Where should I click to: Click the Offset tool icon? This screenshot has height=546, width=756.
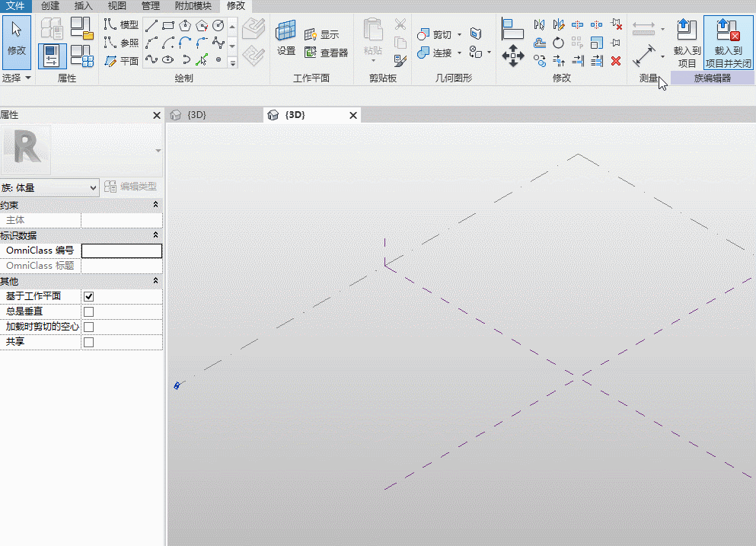(540, 43)
